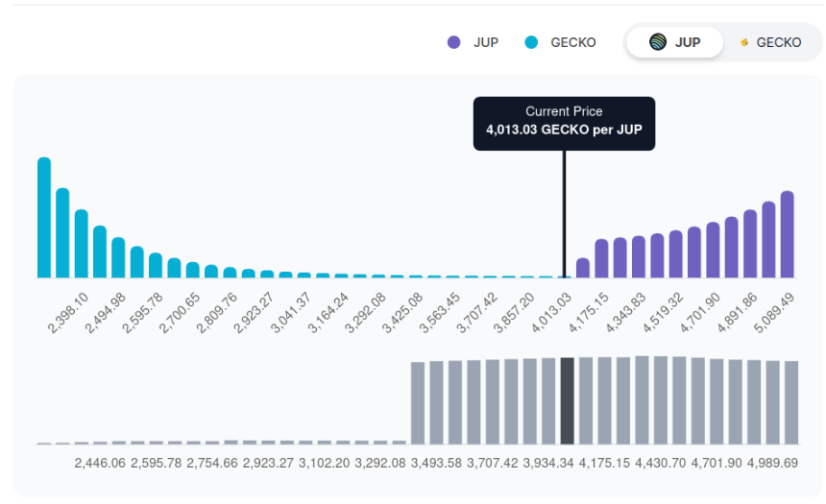Click the 3,707.42 rotated upper axis label

[476, 313]
